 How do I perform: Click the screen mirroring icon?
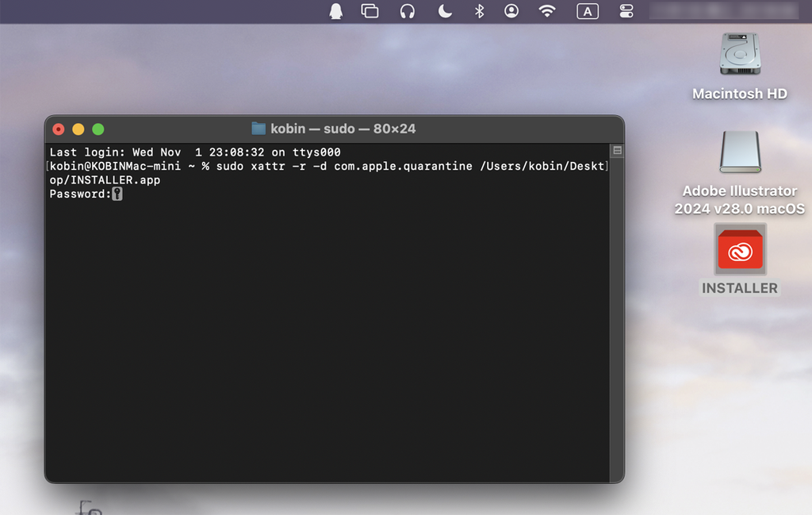click(370, 11)
